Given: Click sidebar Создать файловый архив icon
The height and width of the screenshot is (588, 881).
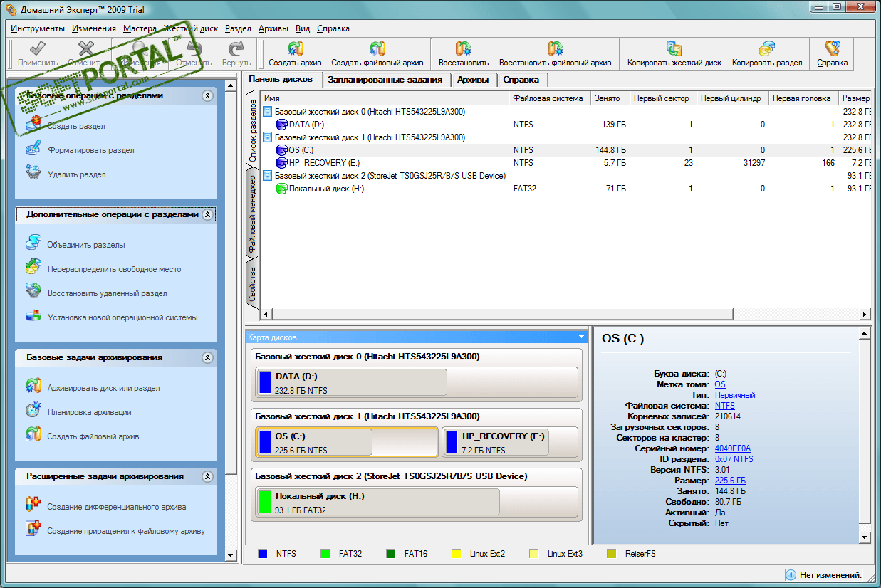Looking at the screenshot, I should pyautogui.click(x=33, y=435).
